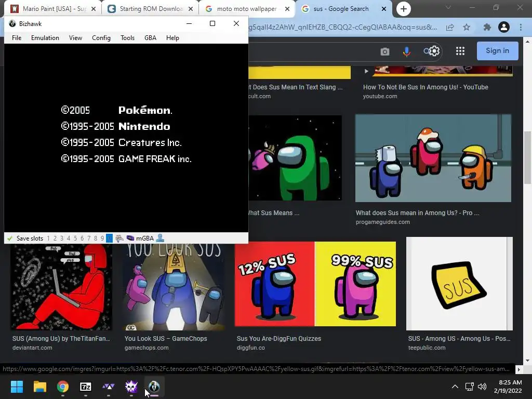Select save slot 2
532x399 pixels.
[55, 238]
